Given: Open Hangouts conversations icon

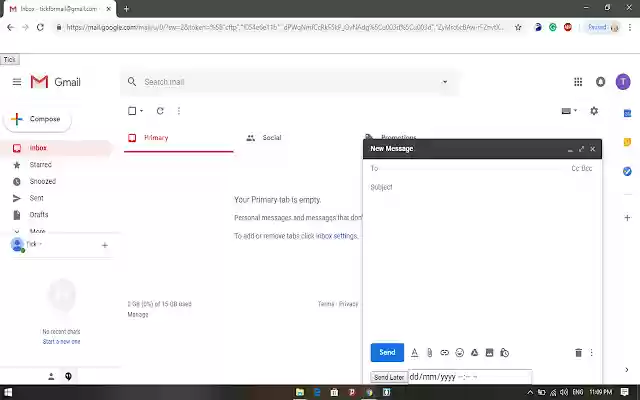Looking at the screenshot, I should (x=69, y=376).
